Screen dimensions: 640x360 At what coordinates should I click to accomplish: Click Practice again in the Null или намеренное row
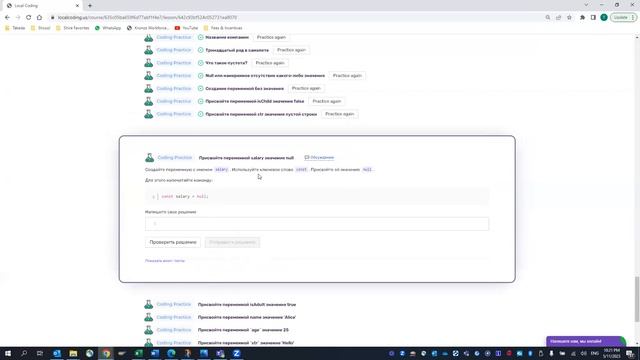click(x=347, y=76)
